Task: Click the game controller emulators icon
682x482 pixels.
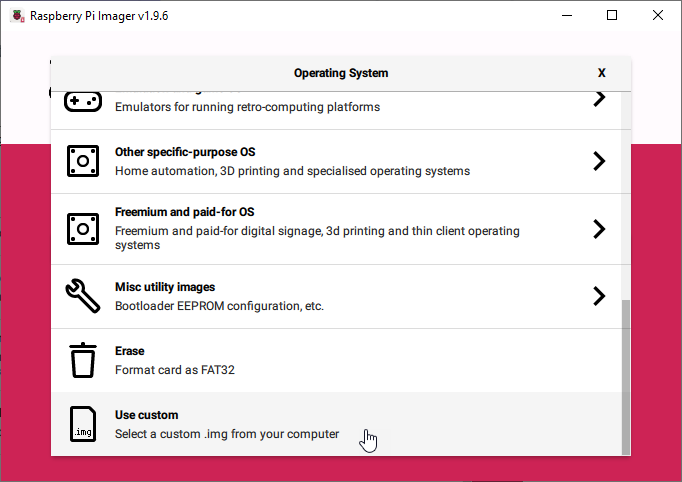Action: click(x=83, y=102)
